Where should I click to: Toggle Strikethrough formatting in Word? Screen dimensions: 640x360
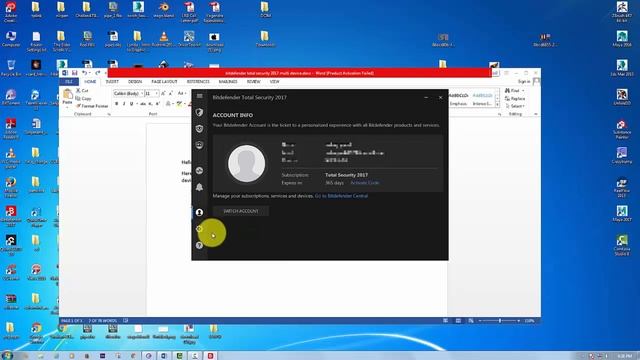point(143,104)
